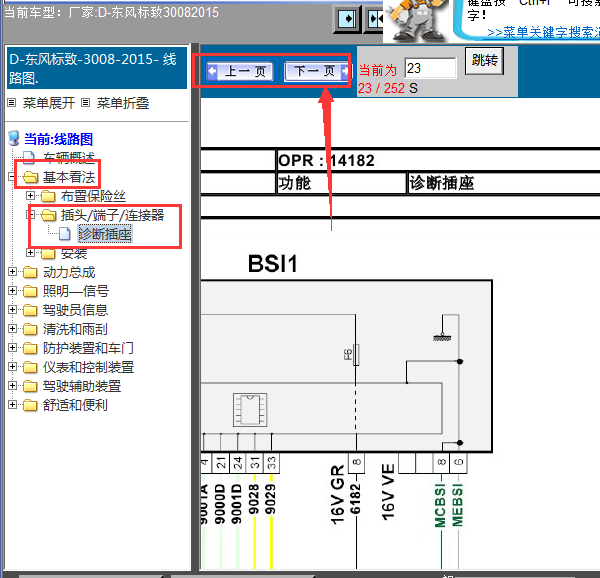Click the mechanic mascot image
Viewport: 600px width, 578px height.
(x=416, y=20)
